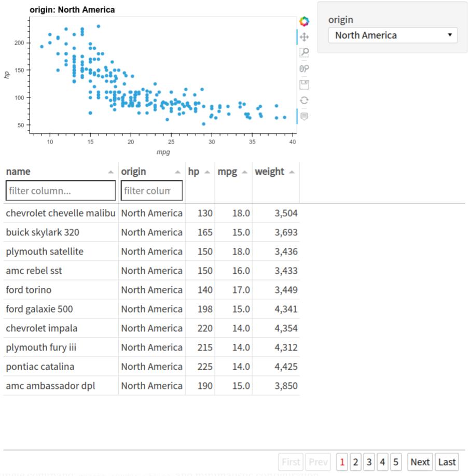The height and width of the screenshot is (476, 468).
Task: Select the ford torino name cell
Action: click(x=61, y=290)
